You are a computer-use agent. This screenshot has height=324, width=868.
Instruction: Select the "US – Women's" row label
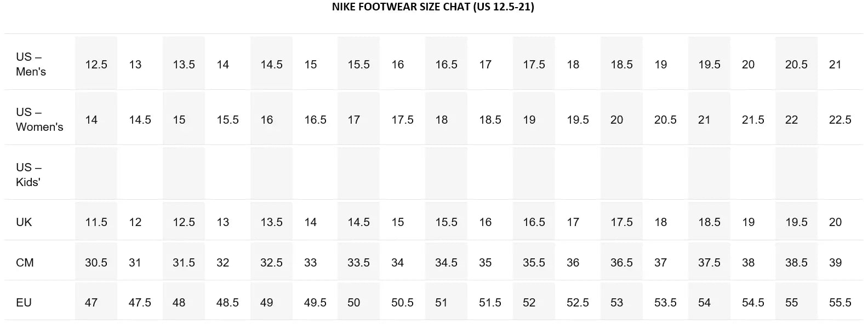click(39, 119)
